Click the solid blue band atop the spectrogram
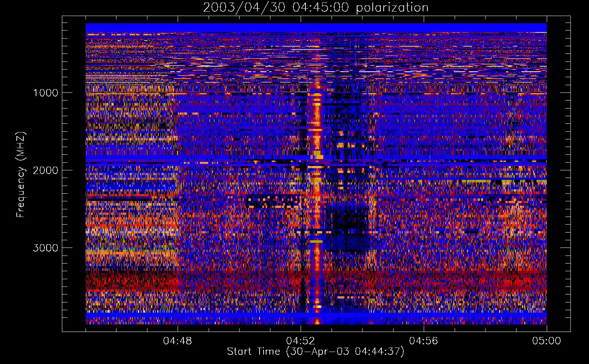589x364 pixels. click(316, 28)
